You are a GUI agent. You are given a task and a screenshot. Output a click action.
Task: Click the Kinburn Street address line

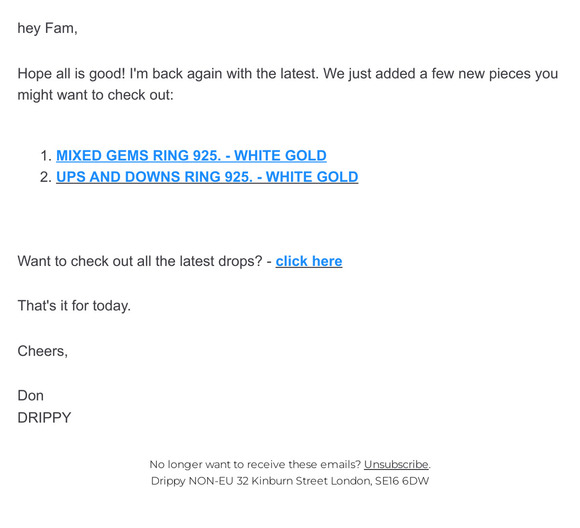290,481
